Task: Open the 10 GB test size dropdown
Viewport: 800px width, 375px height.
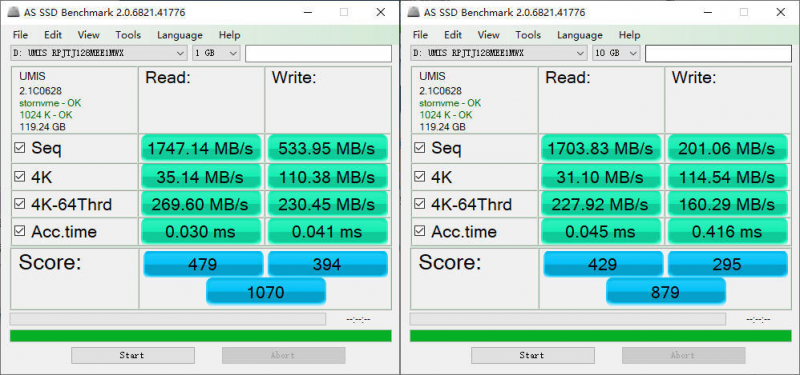Action: tap(616, 53)
